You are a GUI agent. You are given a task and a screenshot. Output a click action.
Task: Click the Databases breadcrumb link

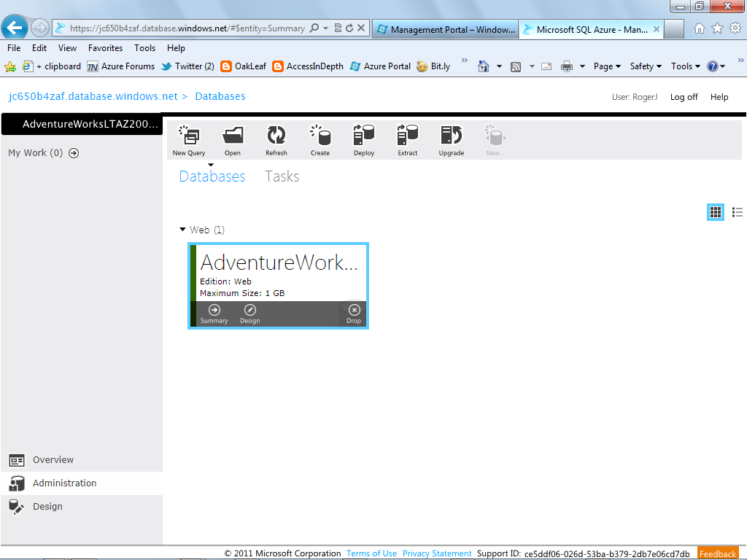220,96
